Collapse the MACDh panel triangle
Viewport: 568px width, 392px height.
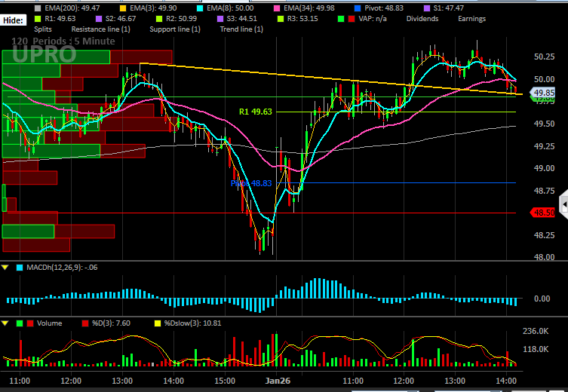5,268
